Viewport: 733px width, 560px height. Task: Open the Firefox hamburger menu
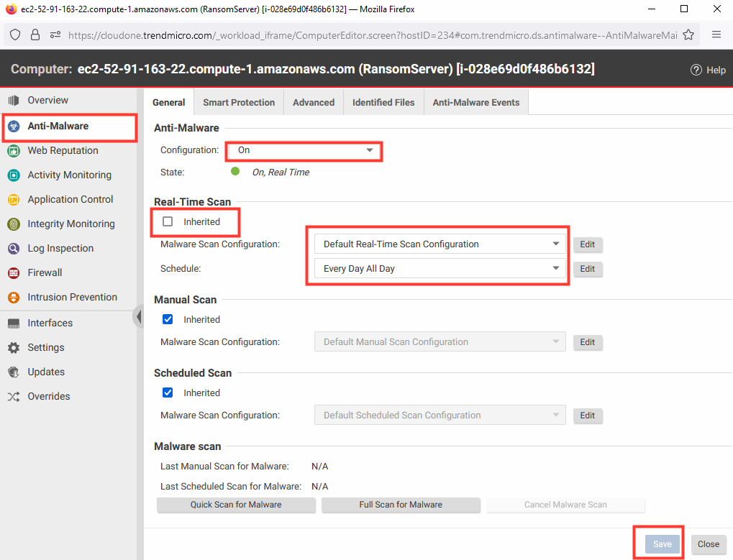click(x=716, y=35)
